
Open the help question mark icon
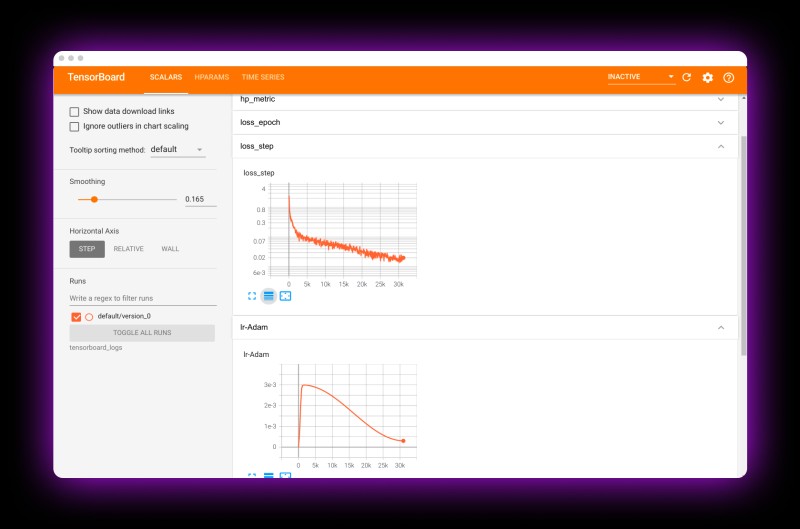click(729, 78)
